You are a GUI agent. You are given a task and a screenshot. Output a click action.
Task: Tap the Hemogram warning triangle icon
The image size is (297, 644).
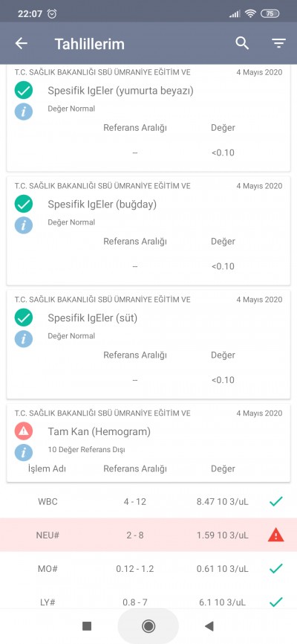tap(24, 431)
